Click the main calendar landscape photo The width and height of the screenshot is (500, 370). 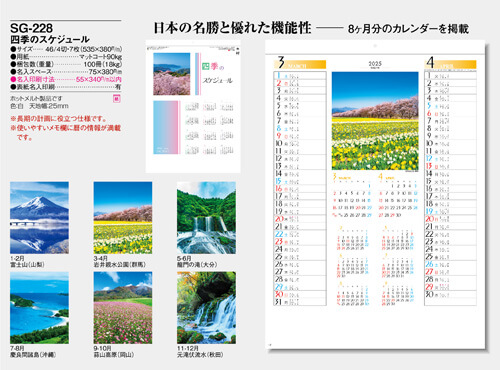[375, 121]
